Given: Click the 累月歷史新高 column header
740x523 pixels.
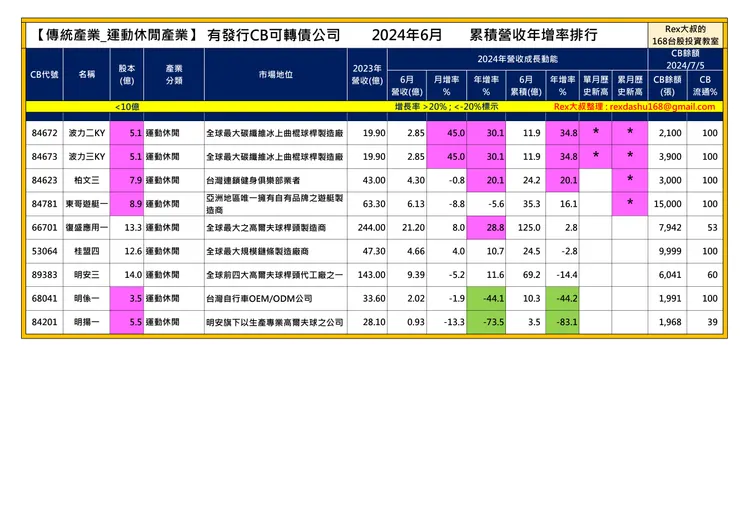Looking at the screenshot, I should point(630,85).
